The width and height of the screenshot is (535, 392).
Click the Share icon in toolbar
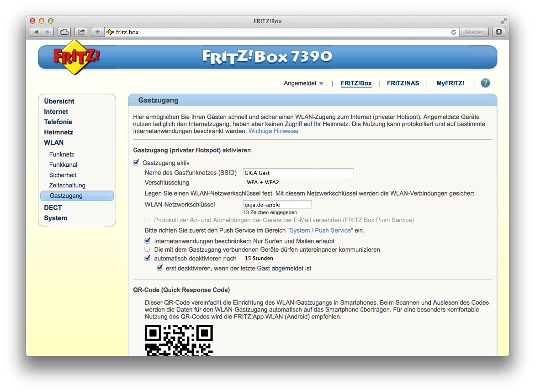81,32
